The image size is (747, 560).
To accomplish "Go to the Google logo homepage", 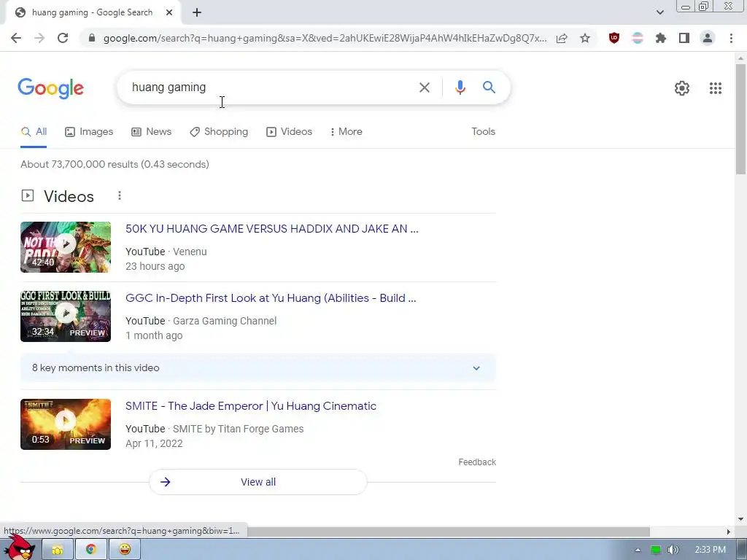I will click(50, 88).
